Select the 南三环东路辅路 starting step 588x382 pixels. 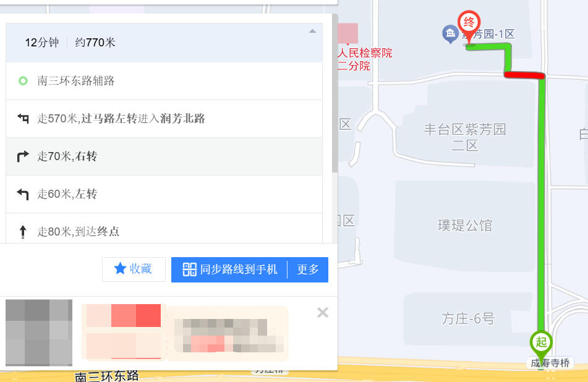point(76,81)
